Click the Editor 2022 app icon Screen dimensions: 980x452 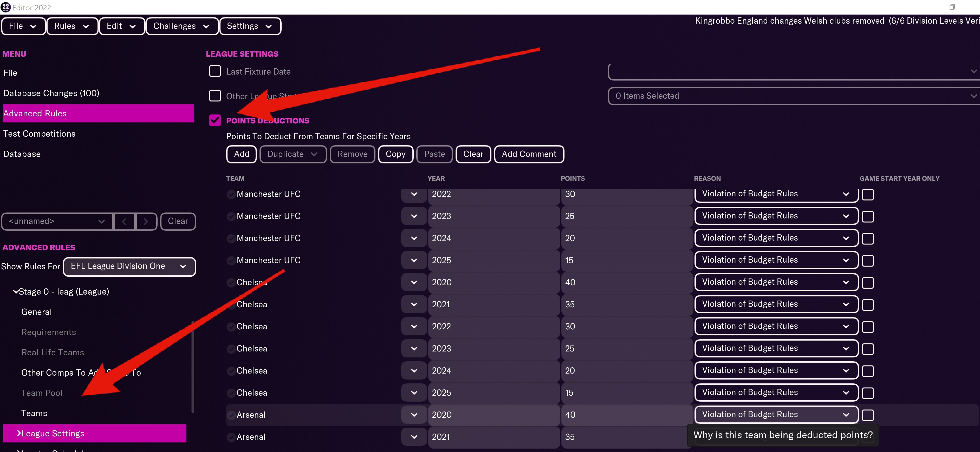point(6,7)
